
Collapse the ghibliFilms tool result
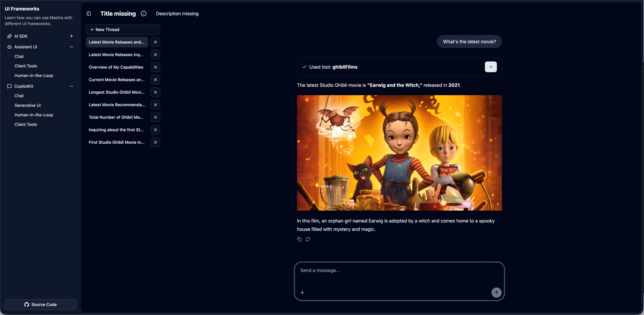pyautogui.click(x=491, y=67)
